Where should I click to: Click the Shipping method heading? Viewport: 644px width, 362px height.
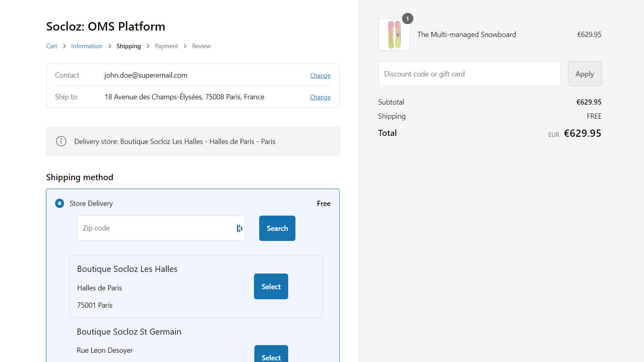point(80,177)
